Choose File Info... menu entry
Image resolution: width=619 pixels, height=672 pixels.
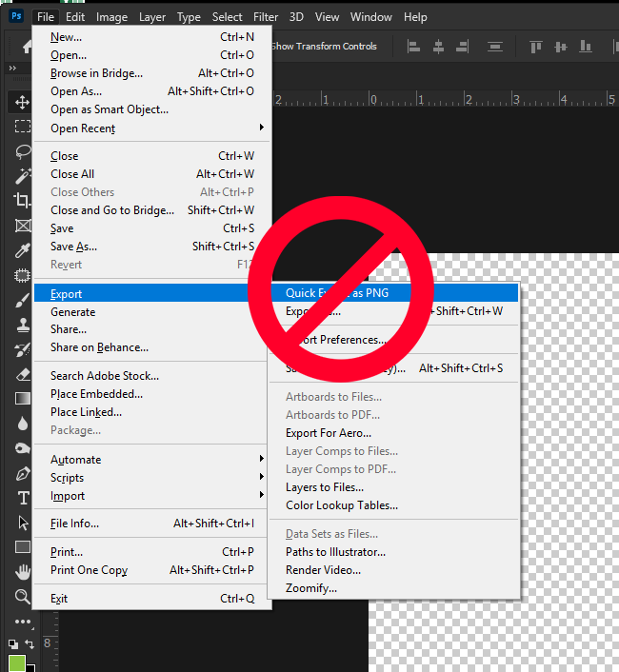[152, 524]
